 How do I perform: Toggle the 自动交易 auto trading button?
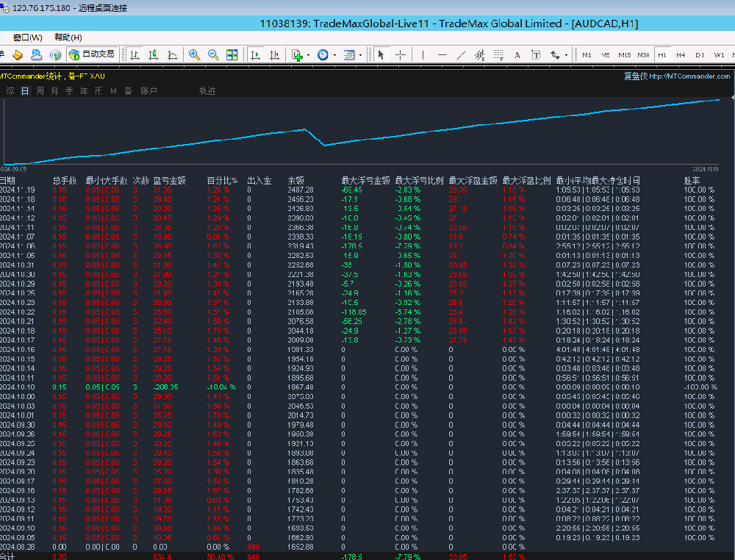[92, 54]
